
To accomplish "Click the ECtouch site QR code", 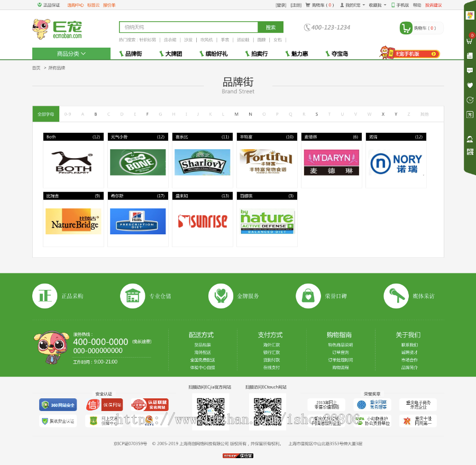I will [x=268, y=412].
